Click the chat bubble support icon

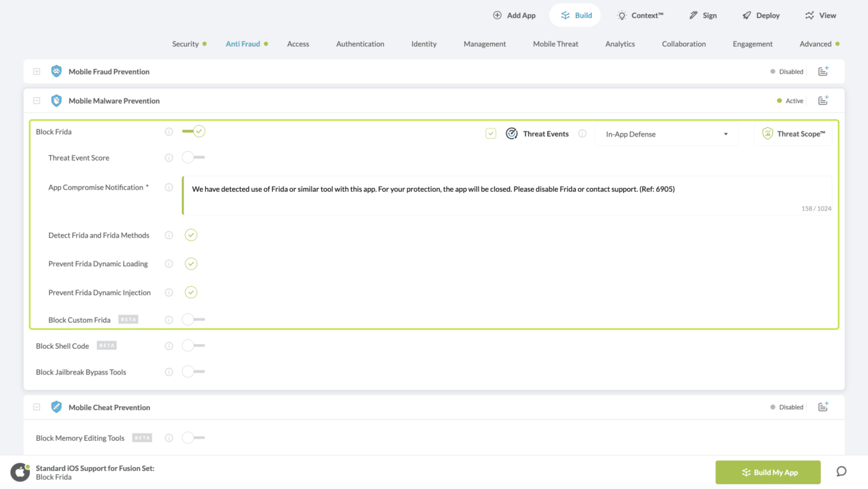841,472
